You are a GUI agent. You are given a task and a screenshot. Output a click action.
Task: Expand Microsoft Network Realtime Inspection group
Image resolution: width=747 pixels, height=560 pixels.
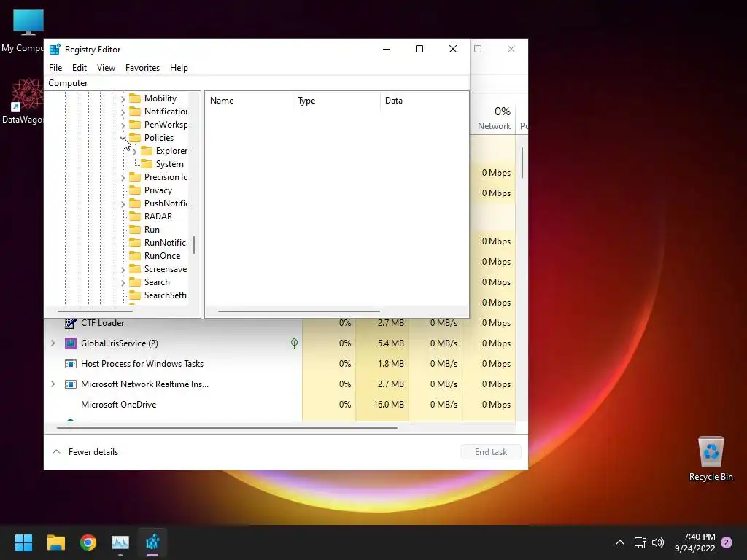(53, 384)
